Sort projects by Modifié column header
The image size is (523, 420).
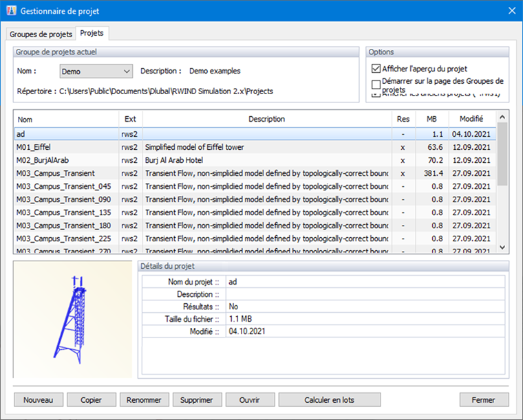tap(471, 119)
